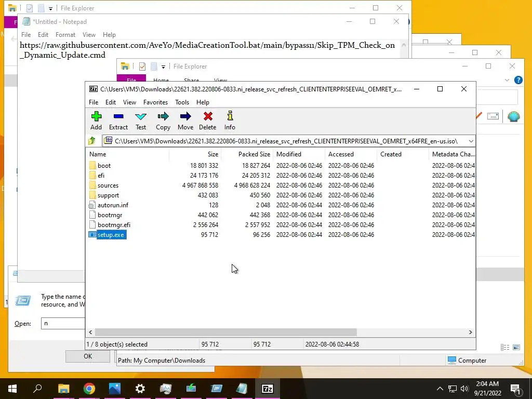Viewport: 532px width, 399px height.
Task: Open 7-Zip Edit menu
Action: pos(111,102)
